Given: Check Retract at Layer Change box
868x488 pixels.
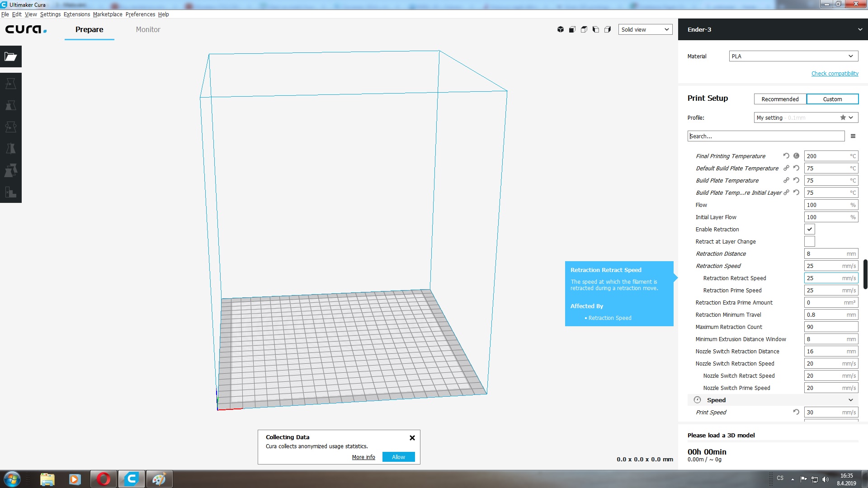Looking at the screenshot, I should point(810,242).
